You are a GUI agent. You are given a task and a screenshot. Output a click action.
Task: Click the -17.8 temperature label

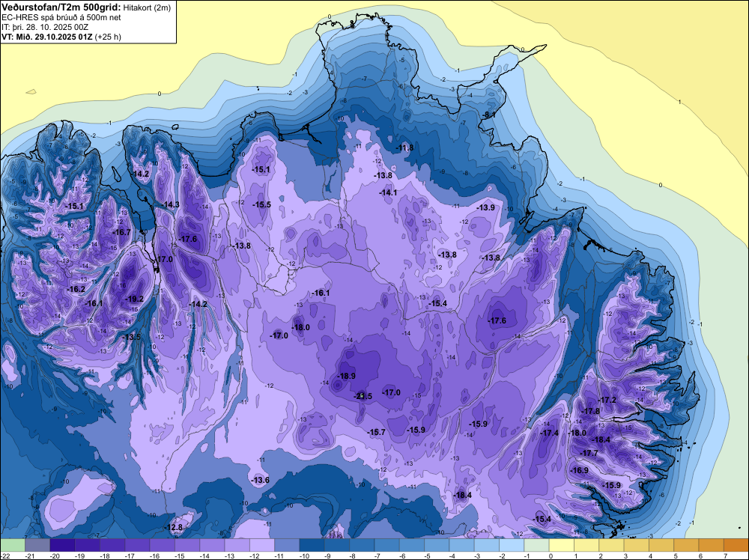coord(591,411)
